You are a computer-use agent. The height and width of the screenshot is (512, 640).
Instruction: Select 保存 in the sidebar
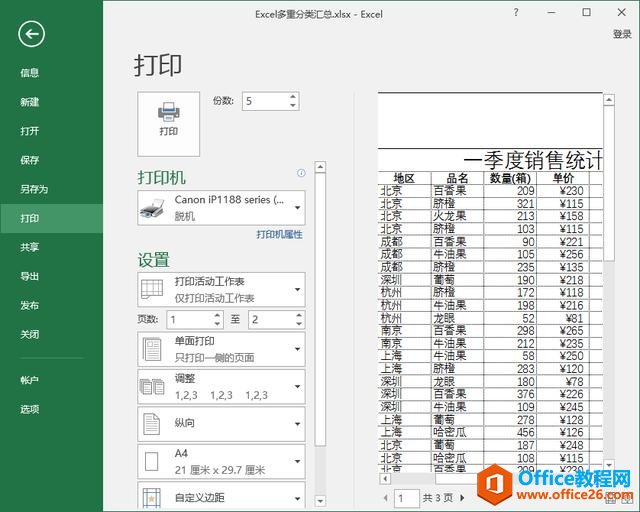pyautogui.click(x=51, y=160)
